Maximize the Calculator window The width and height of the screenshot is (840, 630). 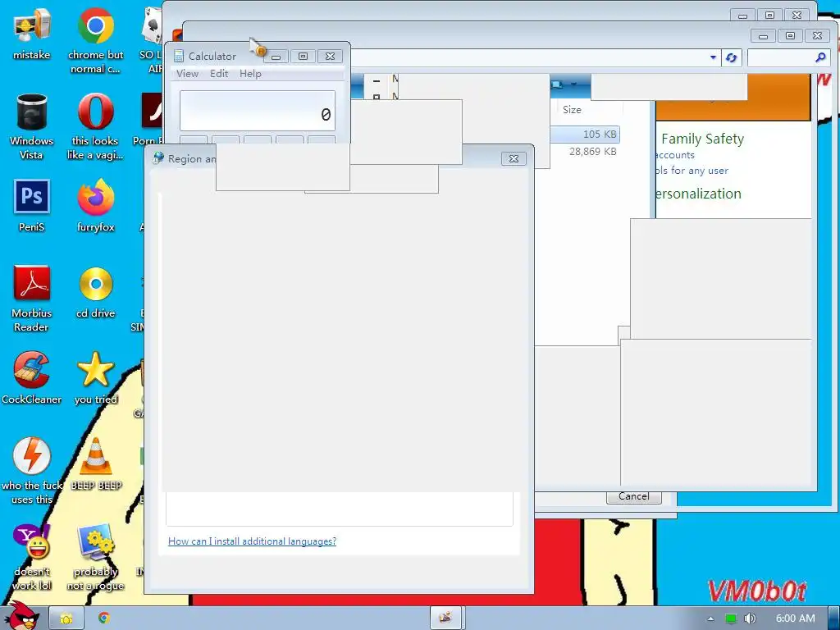pos(303,57)
